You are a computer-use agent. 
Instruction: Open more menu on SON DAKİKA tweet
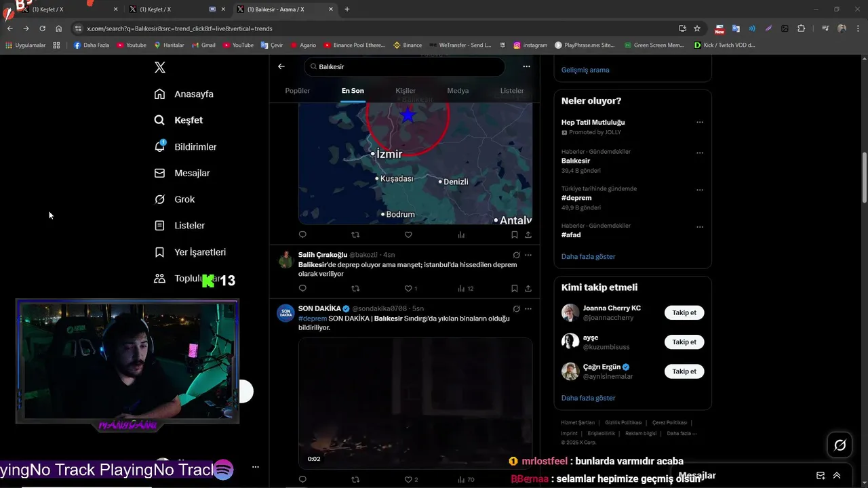(x=528, y=308)
